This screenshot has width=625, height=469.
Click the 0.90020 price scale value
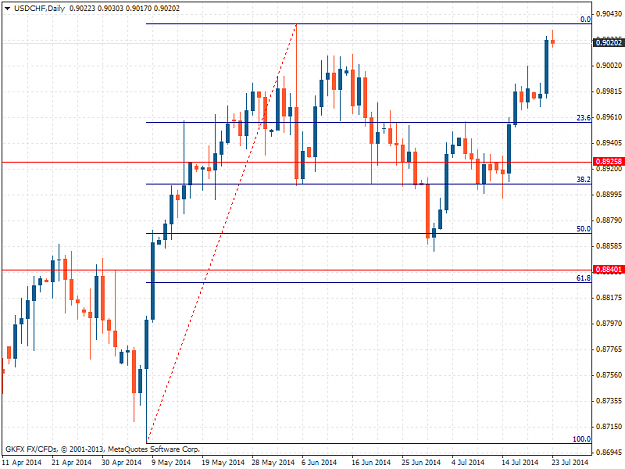coord(609,65)
